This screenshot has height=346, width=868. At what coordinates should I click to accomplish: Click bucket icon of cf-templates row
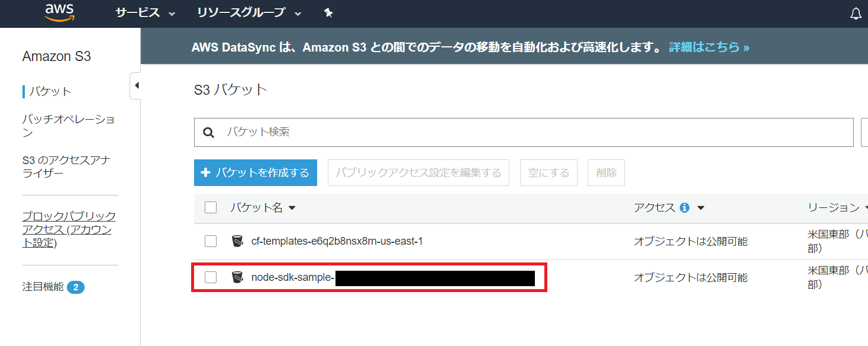point(237,241)
